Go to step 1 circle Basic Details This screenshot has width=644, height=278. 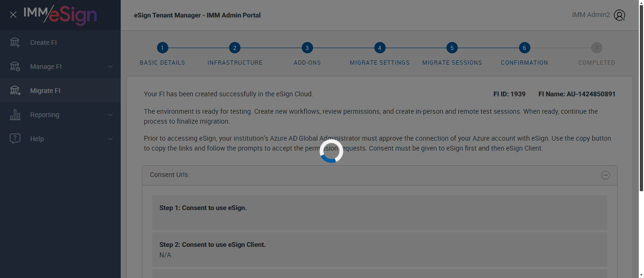click(162, 48)
